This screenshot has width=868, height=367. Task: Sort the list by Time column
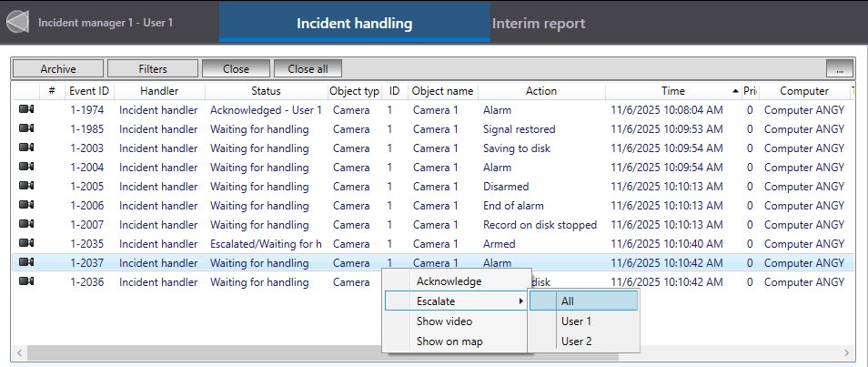(673, 91)
